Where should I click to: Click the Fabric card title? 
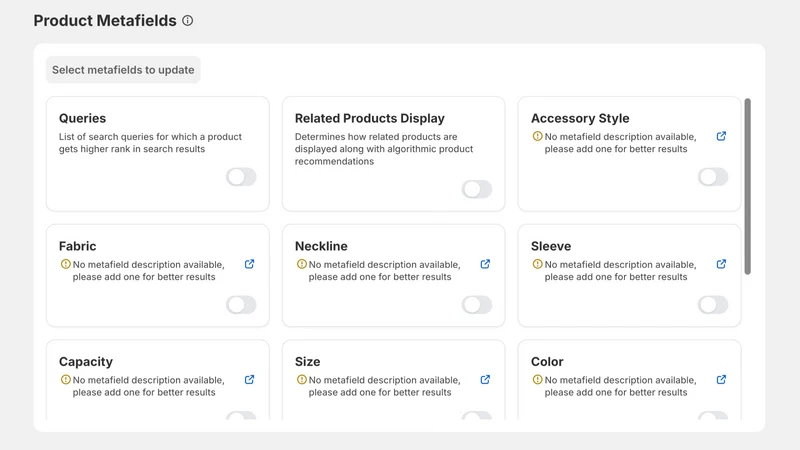coord(78,246)
